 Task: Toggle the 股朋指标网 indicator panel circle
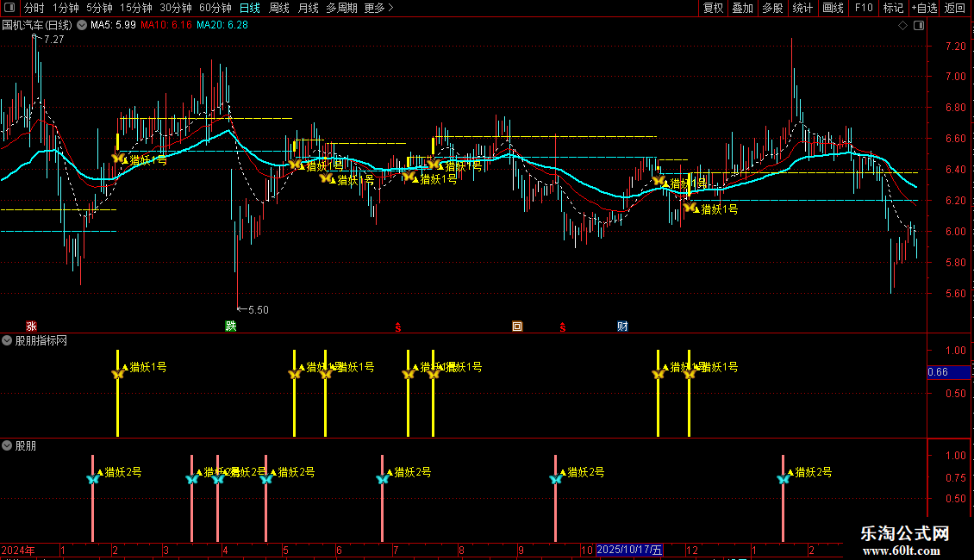7,340
